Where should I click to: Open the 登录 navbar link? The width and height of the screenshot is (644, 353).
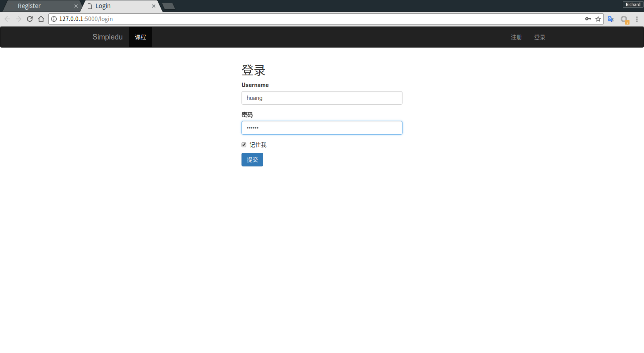click(x=540, y=37)
